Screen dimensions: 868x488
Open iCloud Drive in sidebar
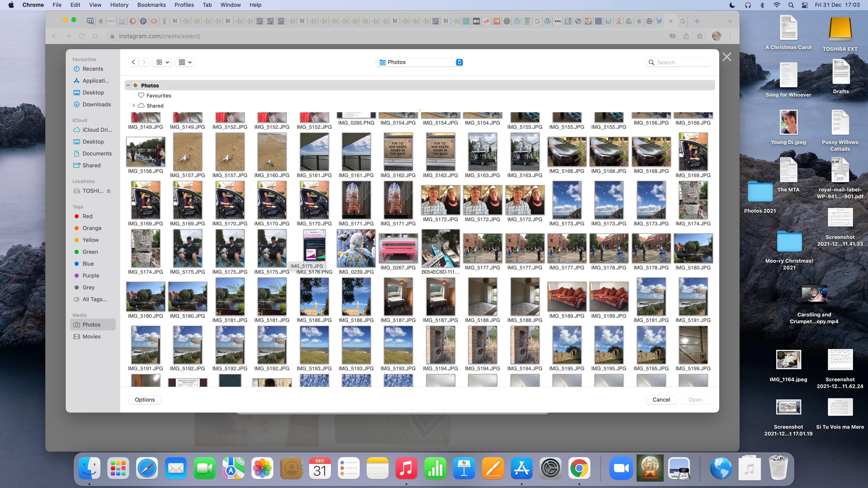pyautogui.click(x=97, y=130)
